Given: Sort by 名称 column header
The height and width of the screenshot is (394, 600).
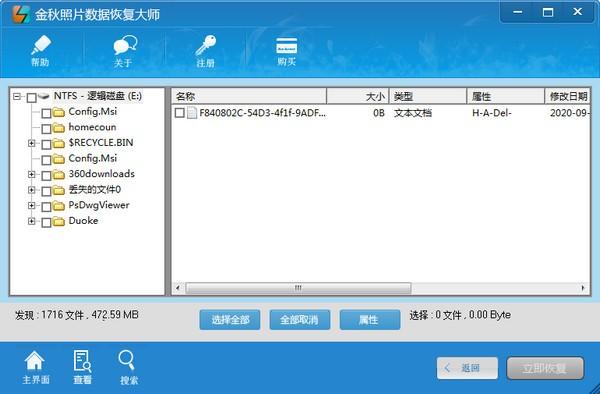Looking at the screenshot, I should 249,96.
